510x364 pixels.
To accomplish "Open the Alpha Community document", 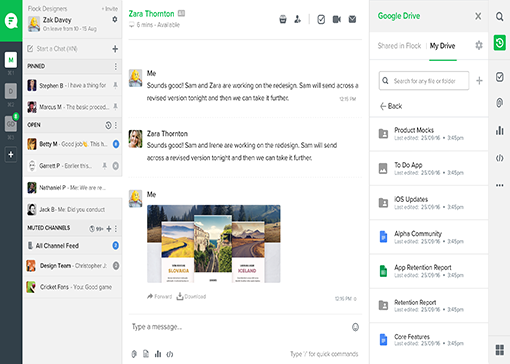I will point(429,237).
